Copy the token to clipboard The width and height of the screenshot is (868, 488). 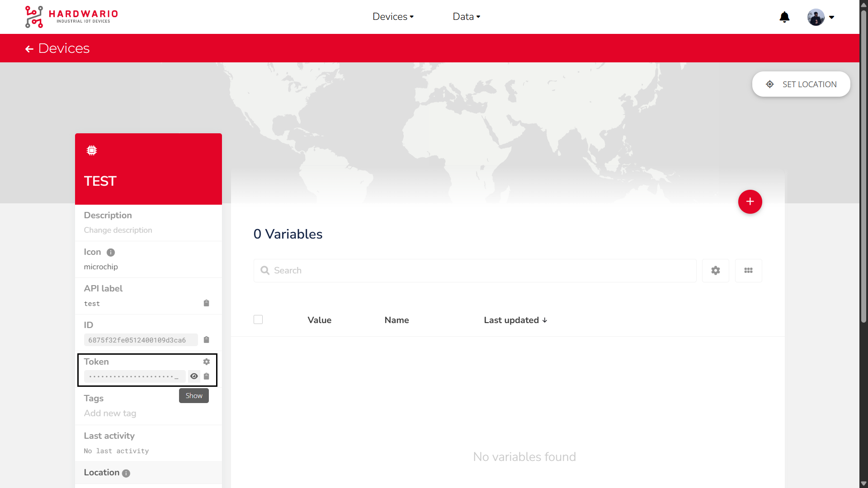tap(206, 376)
